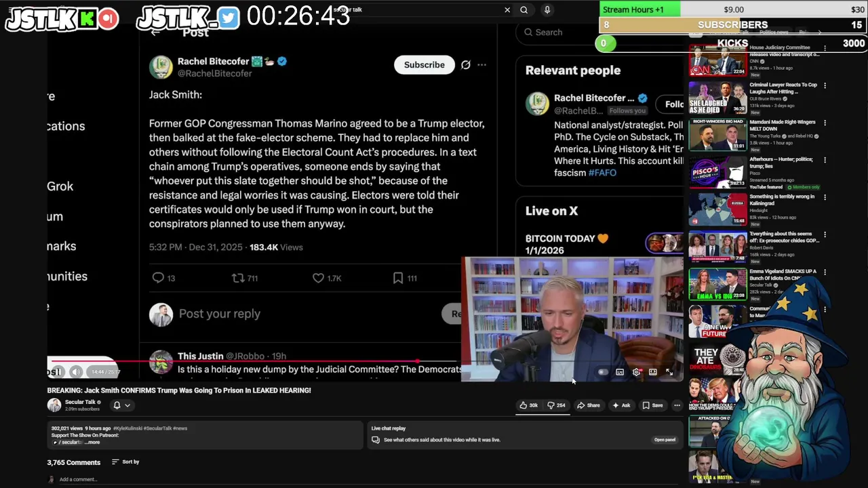Open the more actions menu beside Save
868x488 pixels.
(x=677, y=405)
